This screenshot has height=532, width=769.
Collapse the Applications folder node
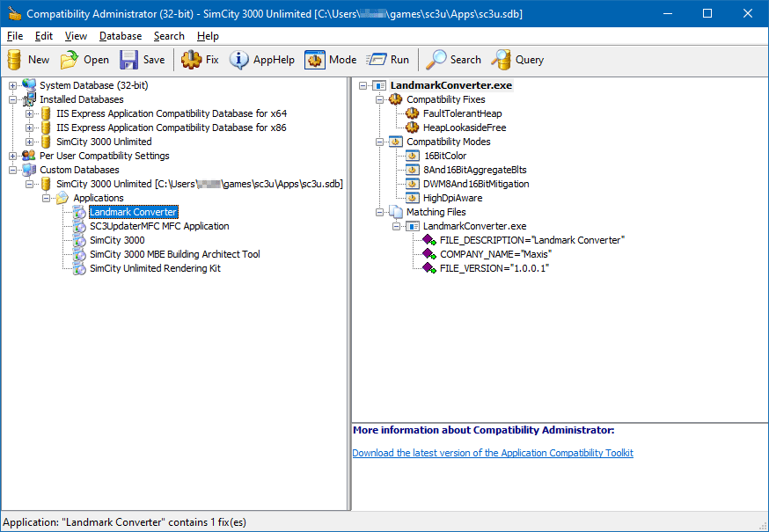(46, 199)
